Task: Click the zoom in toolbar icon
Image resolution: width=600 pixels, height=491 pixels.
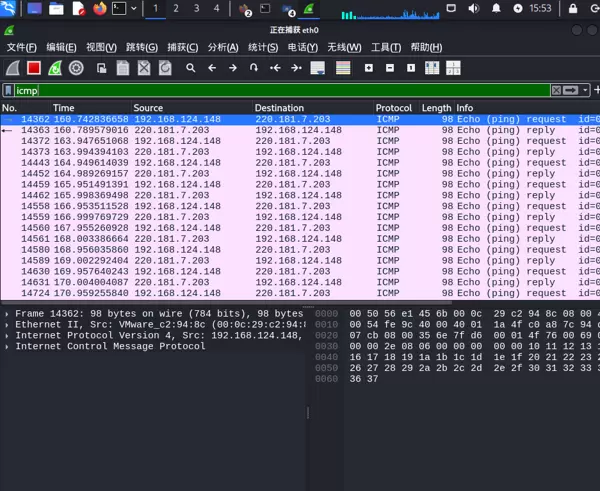Action: (x=369, y=68)
